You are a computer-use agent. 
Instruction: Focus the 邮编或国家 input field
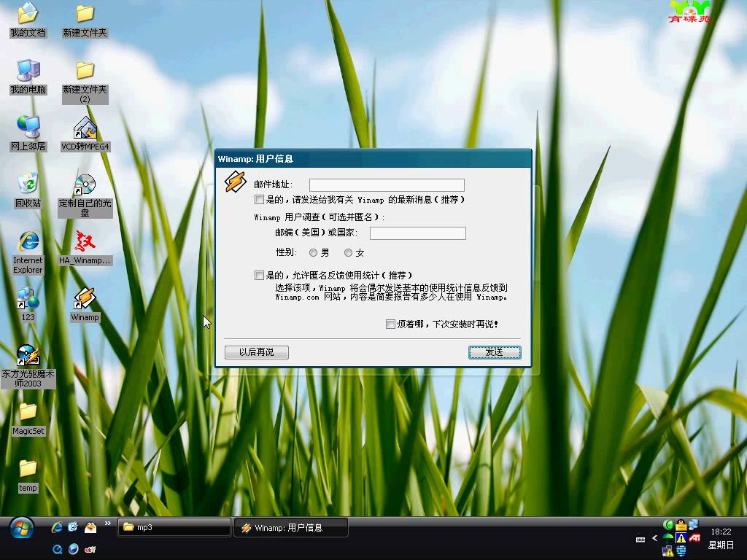[418, 233]
